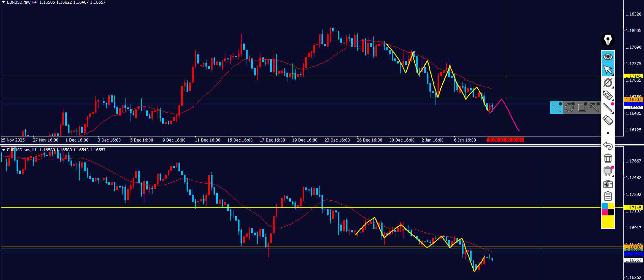Viewport: 644px width, 280px height.
Task: Toggle the crossed-out stopwatch timer icon
Action: [x=608, y=82]
